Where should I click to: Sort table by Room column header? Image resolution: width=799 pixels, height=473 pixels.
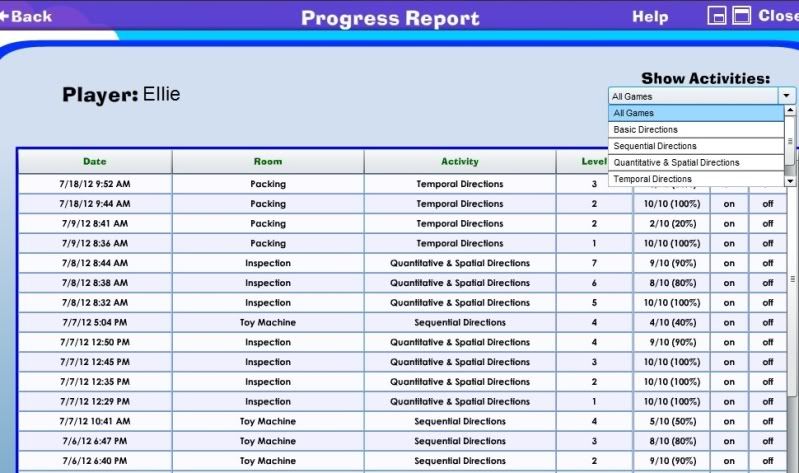pos(268,162)
